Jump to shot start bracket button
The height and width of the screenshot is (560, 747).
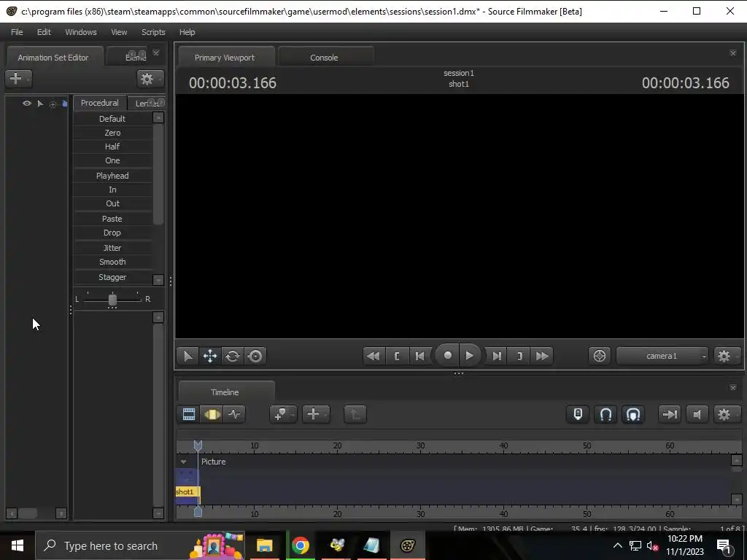click(x=397, y=356)
